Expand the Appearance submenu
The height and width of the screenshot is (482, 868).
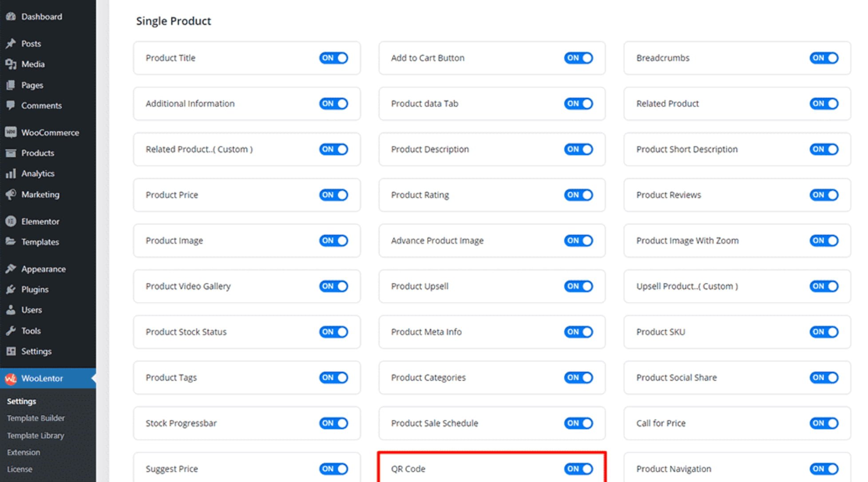point(43,269)
